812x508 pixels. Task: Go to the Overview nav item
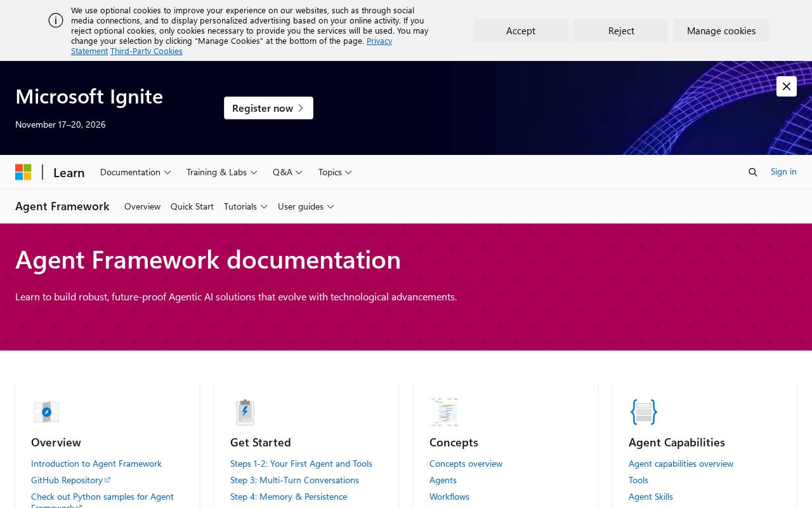tap(142, 206)
